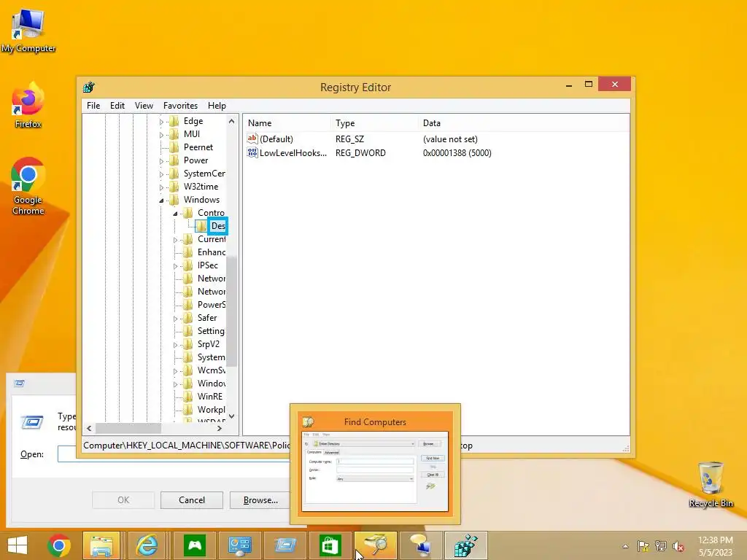Open the Action Center flag tray icon
The image size is (747, 560).
click(643, 546)
